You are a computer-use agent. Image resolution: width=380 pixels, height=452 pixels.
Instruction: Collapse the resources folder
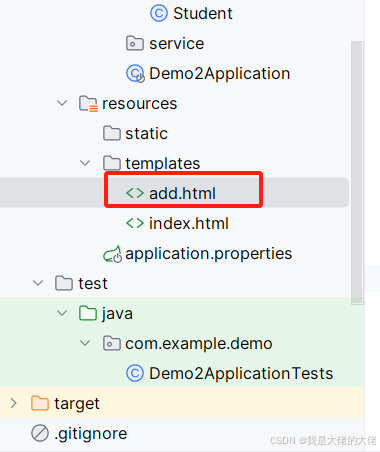click(x=62, y=103)
